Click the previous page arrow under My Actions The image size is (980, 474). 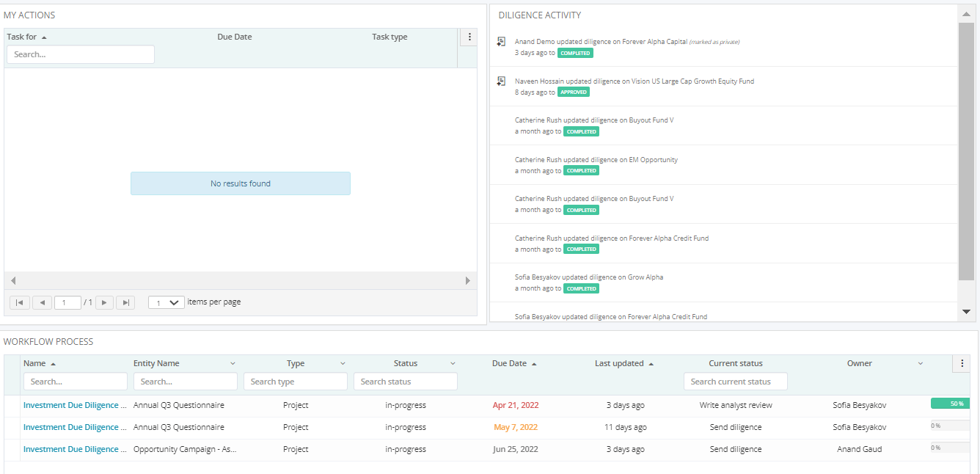[x=42, y=302]
